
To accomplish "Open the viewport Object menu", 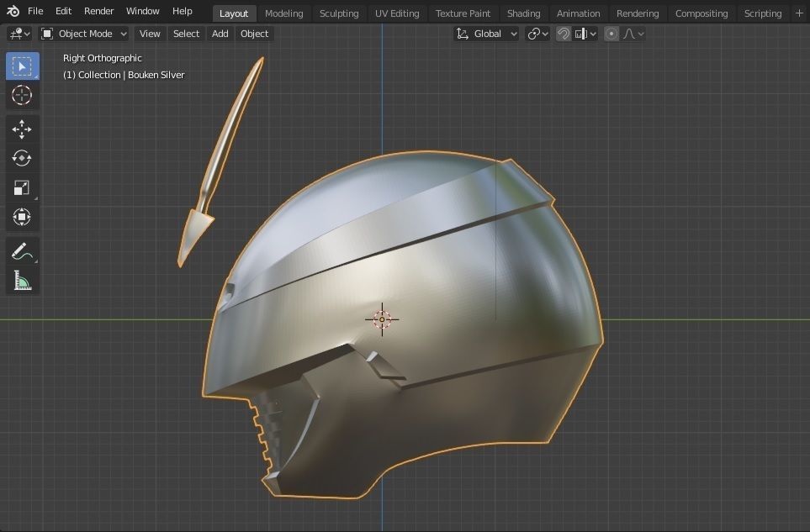I will click(x=254, y=34).
